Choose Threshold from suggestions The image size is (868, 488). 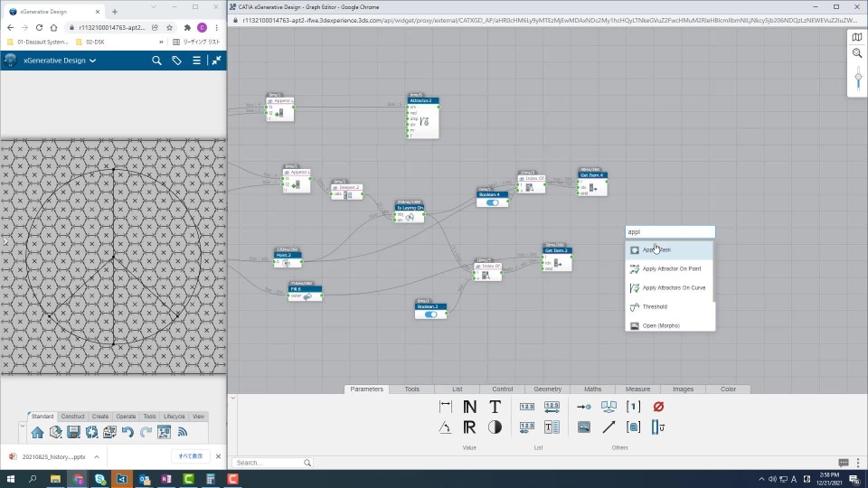click(x=670, y=306)
